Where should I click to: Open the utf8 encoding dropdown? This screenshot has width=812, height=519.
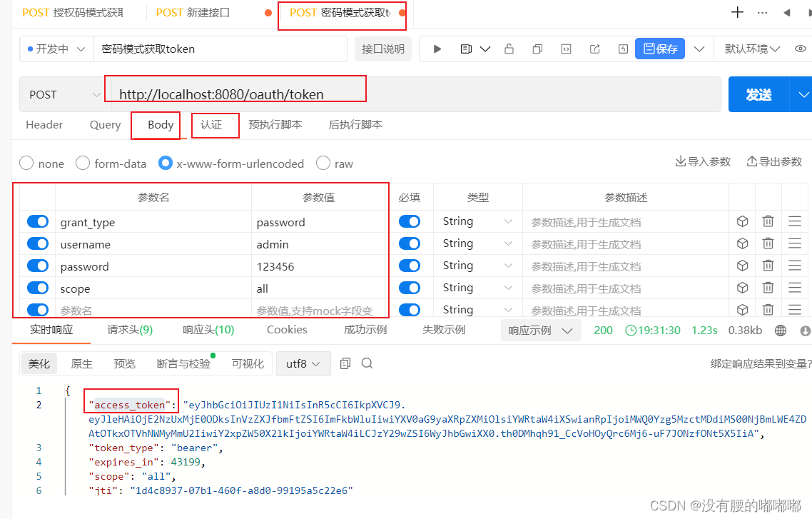(303, 363)
